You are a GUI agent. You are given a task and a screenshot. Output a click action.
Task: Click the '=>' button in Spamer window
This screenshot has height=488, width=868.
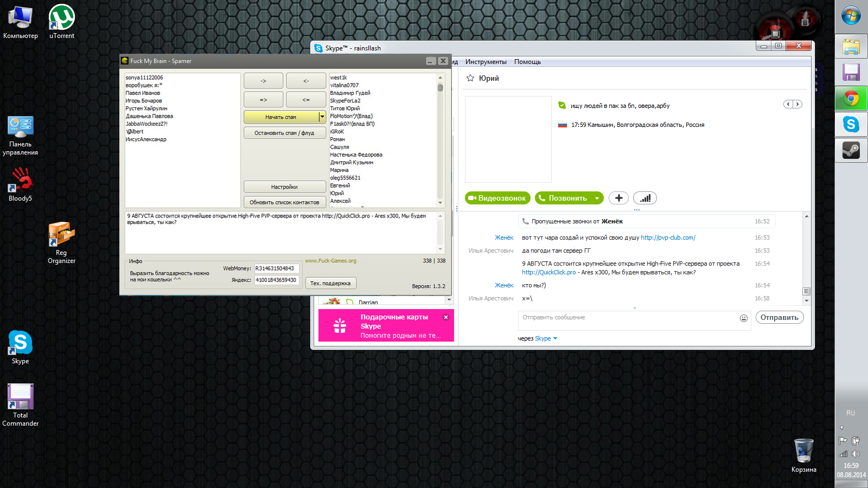pyautogui.click(x=263, y=100)
